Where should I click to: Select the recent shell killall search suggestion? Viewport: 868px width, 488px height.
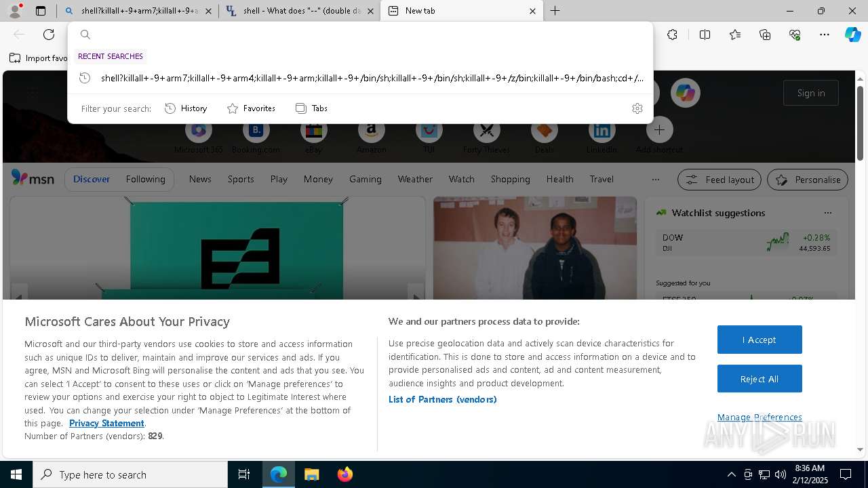tap(361, 78)
